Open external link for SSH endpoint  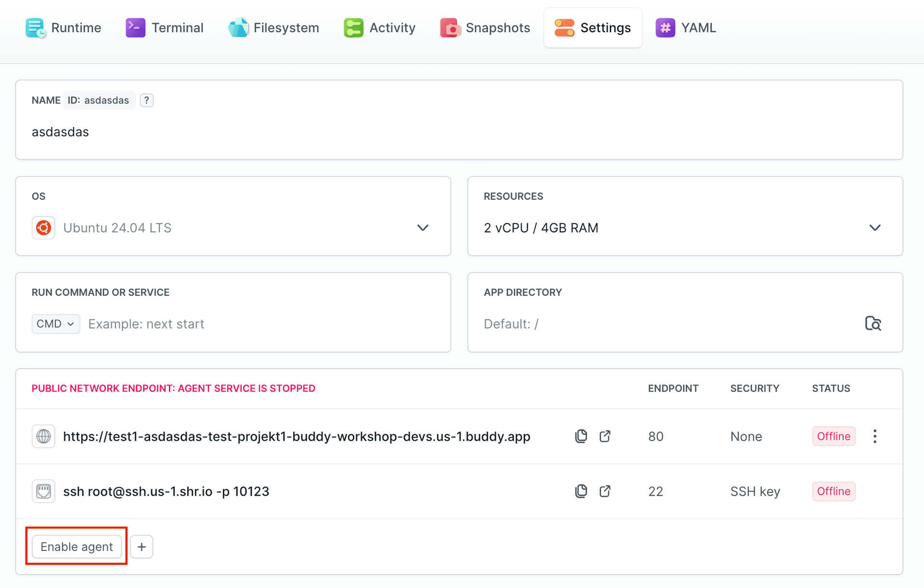point(605,491)
